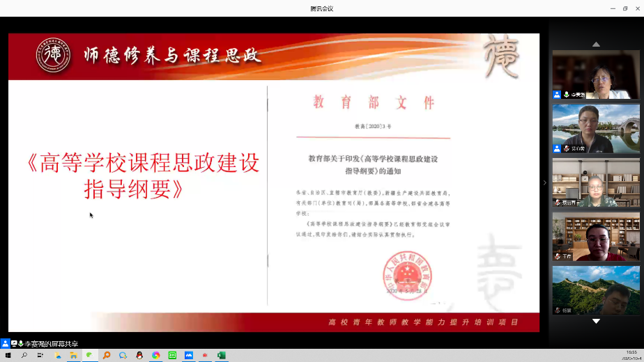Open Task View from the taskbar
Screen dimensions: 644x362
click(40, 355)
